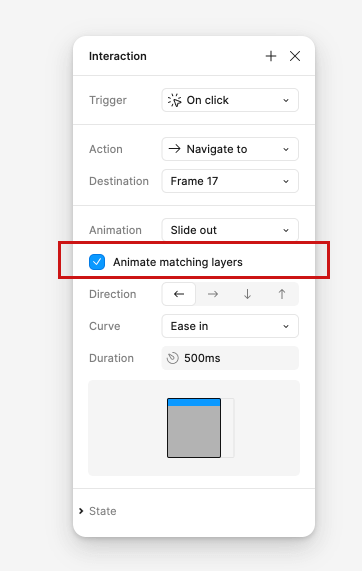Open the Curve Ease in dropdown

pos(230,326)
